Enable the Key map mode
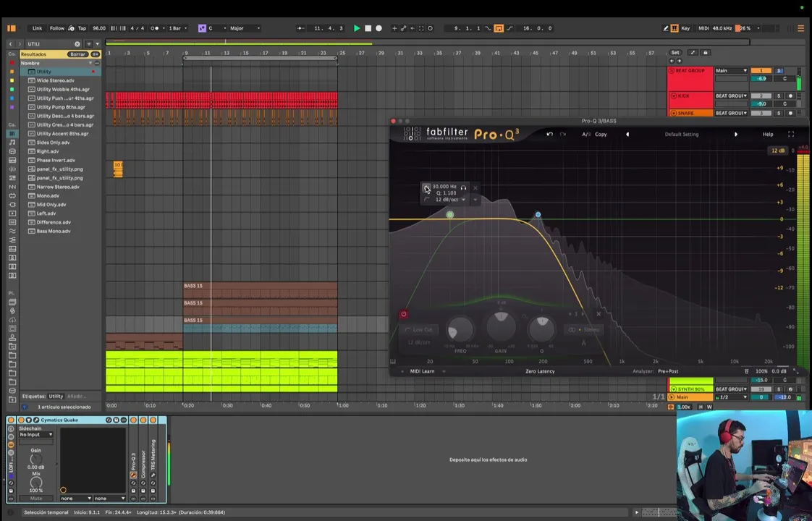Viewport: 812px width, 521px height. pyautogui.click(x=685, y=28)
